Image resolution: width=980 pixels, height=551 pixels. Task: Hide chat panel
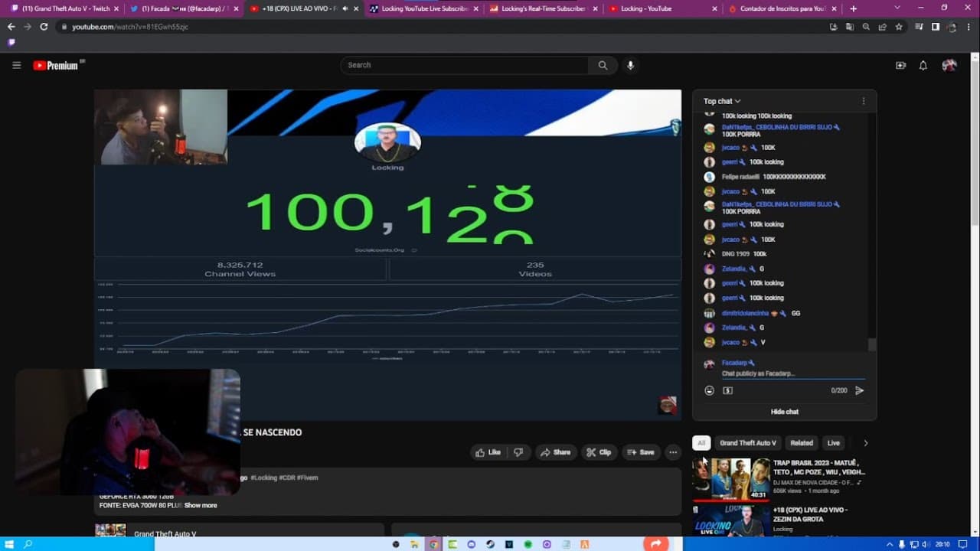(x=785, y=412)
